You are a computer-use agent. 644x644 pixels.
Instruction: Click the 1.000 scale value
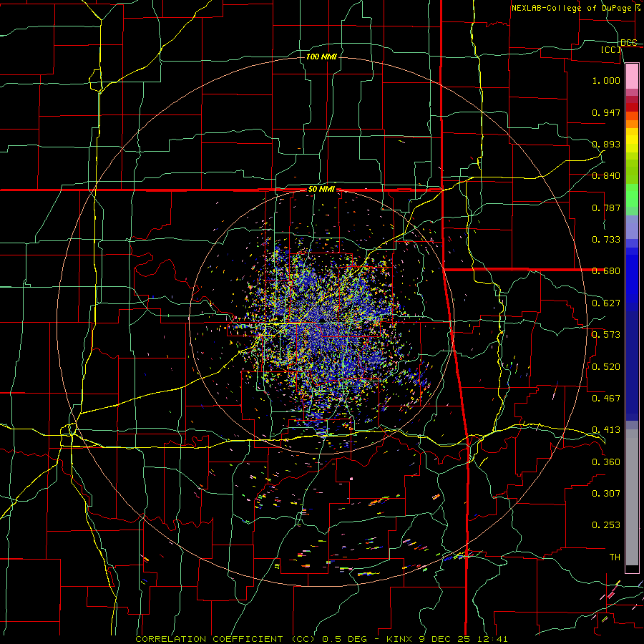tap(606, 80)
